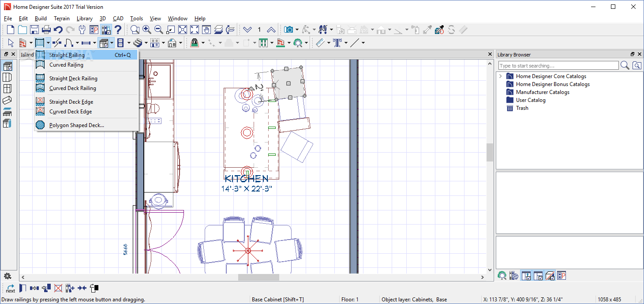644x304 pixels.
Task: Save the plan using the floppy disk icon
Action: click(34, 30)
